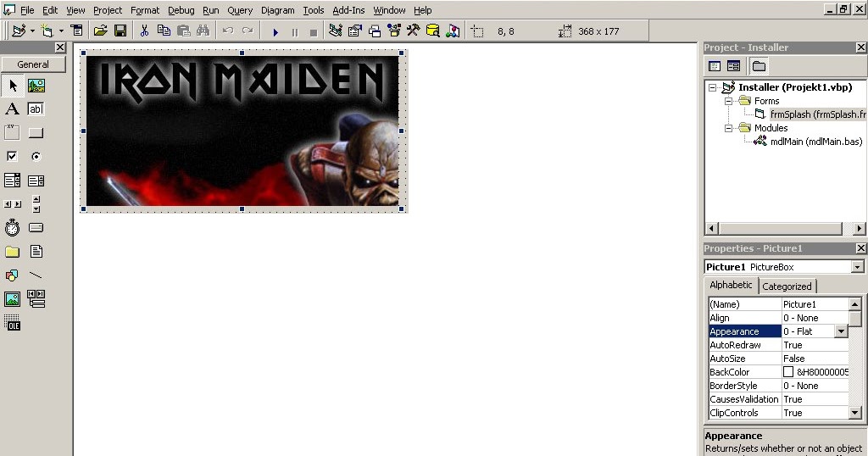Click the BackColor property color swatch

click(788, 372)
